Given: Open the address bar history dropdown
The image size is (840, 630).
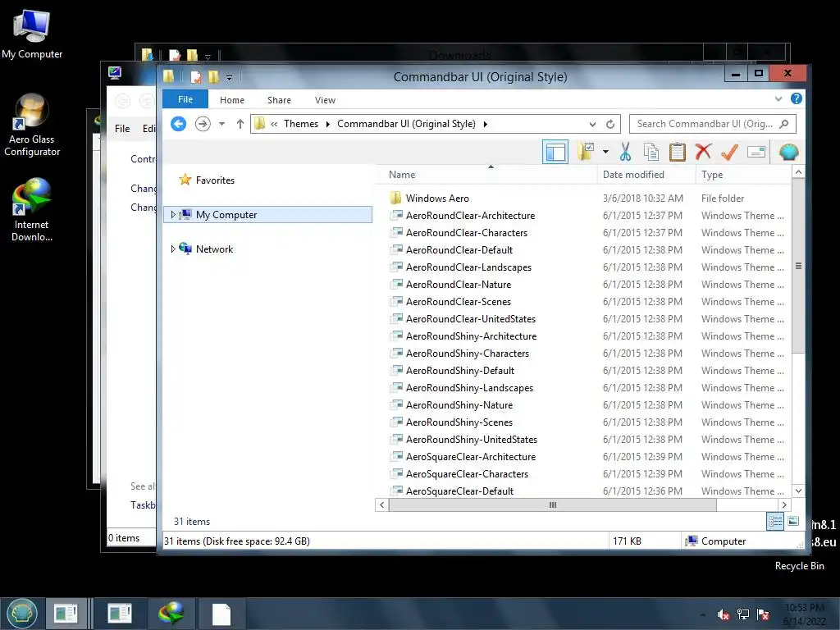Looking at the screenshot, I should point(592,125).
